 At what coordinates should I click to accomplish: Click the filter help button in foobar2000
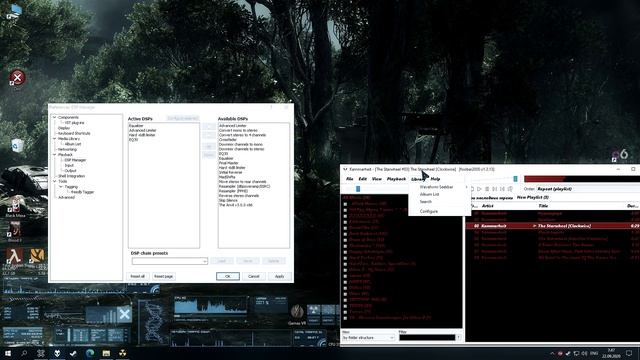459,338
